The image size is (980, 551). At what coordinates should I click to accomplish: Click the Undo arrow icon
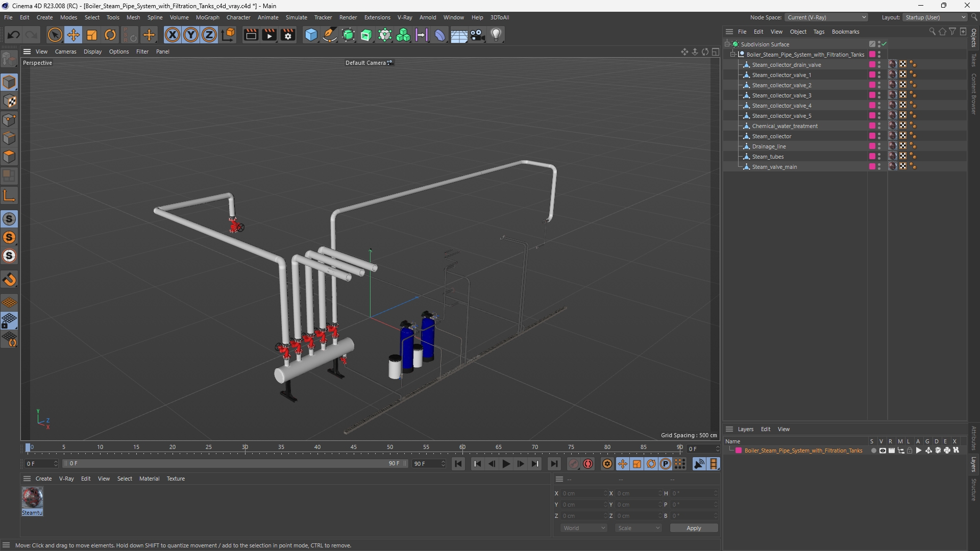pyautogui.click(x=14, y=35)
